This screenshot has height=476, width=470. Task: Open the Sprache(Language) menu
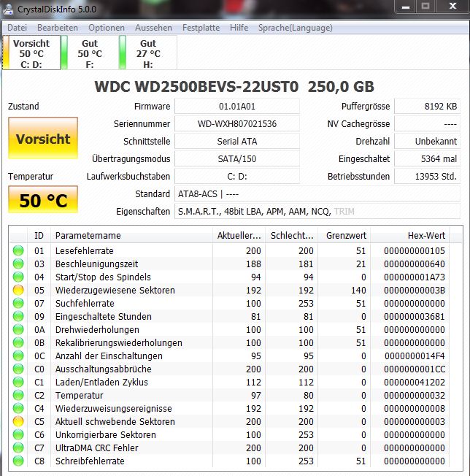pos(296,28)
